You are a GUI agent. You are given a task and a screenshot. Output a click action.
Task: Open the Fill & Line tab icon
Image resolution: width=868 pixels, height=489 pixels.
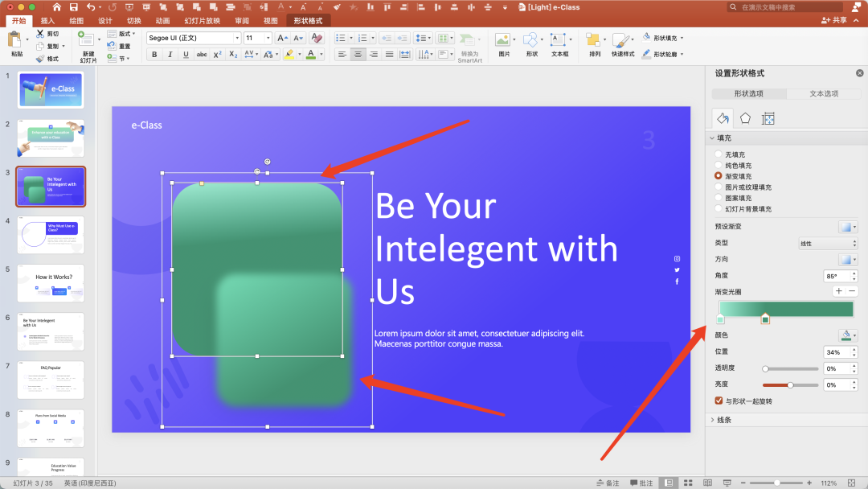click(x=723, y=118)
